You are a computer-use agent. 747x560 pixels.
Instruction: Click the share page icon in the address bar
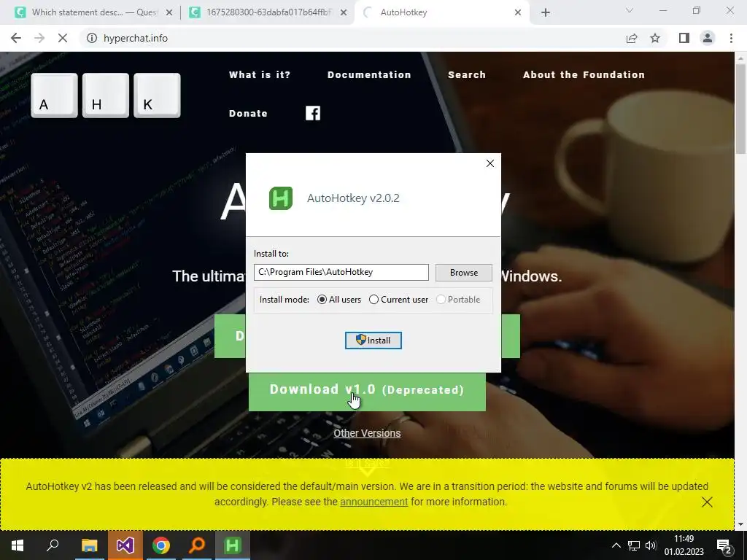632,38
